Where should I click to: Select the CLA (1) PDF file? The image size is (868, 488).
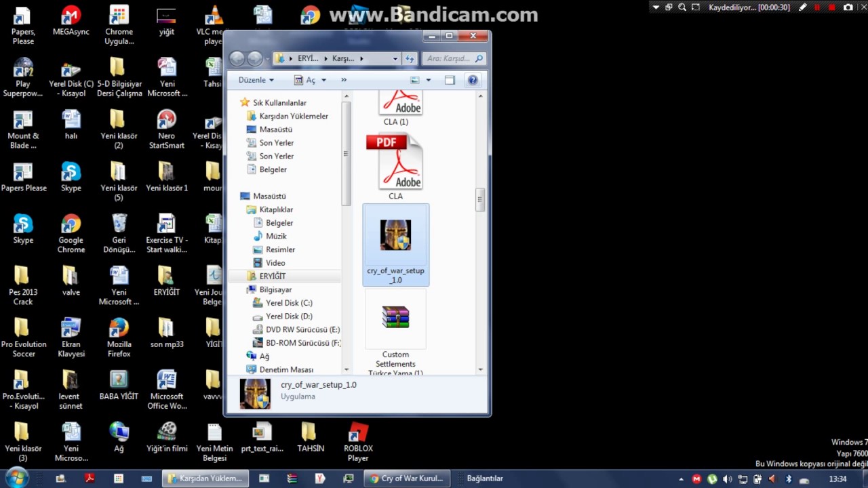tap(395, 110)
